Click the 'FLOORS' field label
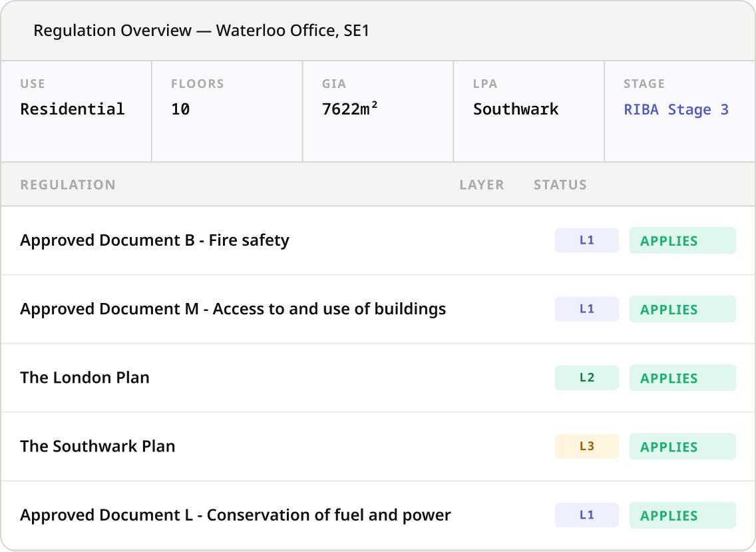756x552 pixels. click(x=198, y=84)
